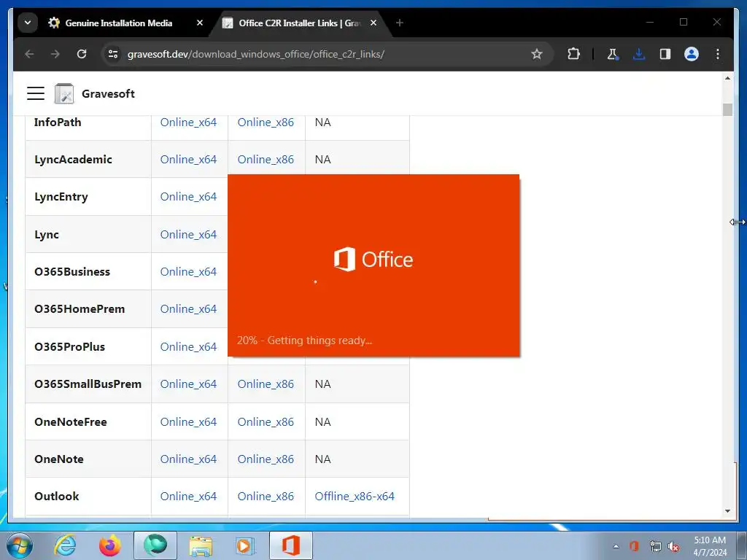The width and height of the screenshot is (747, 560).
Task: Launch Firefox from taskbar
Action: [x=110, y=545]
